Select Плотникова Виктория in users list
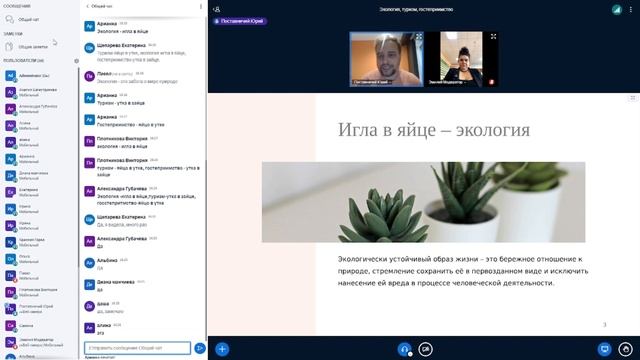This screenshot has height=360, width=640. [x=40, y=292]
